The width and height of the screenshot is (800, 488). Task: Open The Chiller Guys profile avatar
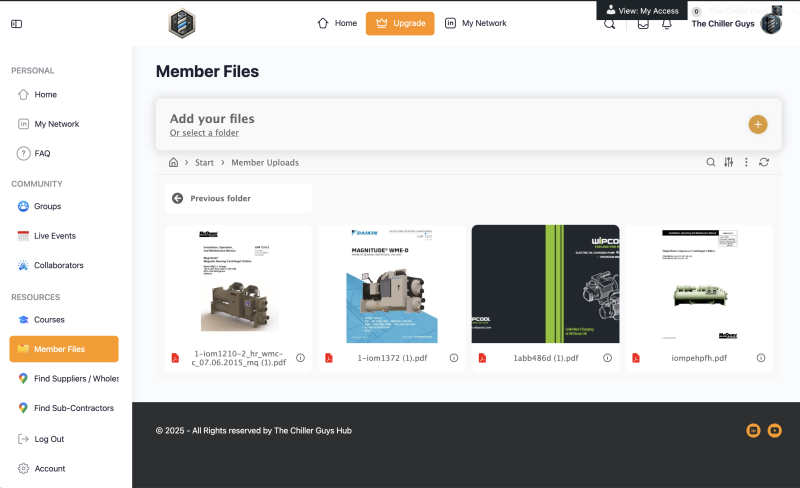(x=771, y=23)
